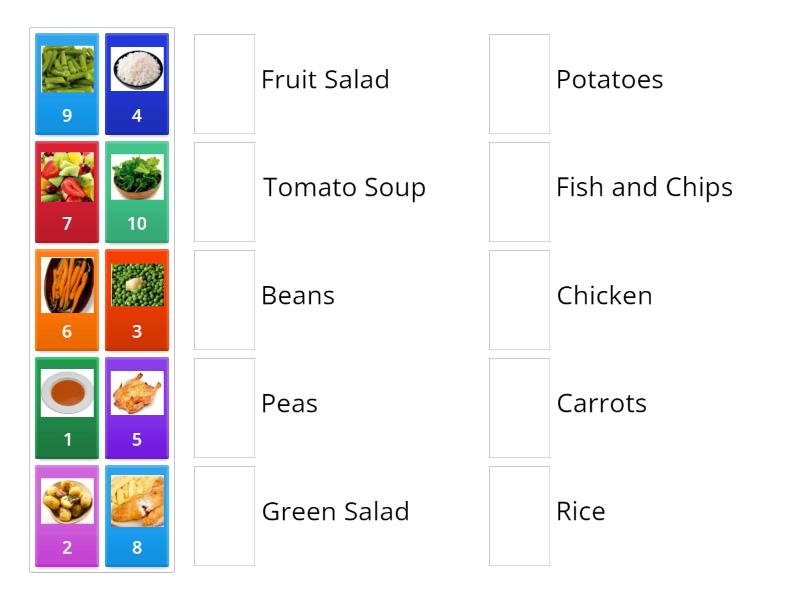Click the Carrots label text
The height and width of the screenshot is (600, 800).
[601, 404]
